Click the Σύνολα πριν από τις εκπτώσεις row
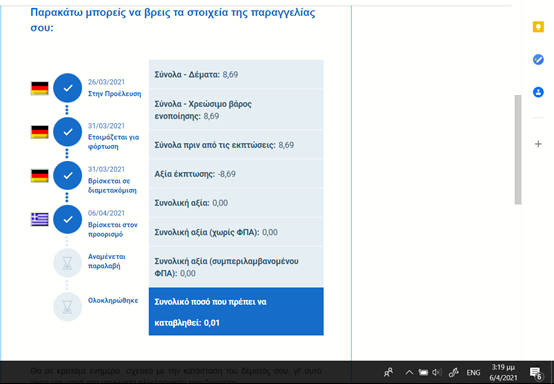 (x=236, y=145)
